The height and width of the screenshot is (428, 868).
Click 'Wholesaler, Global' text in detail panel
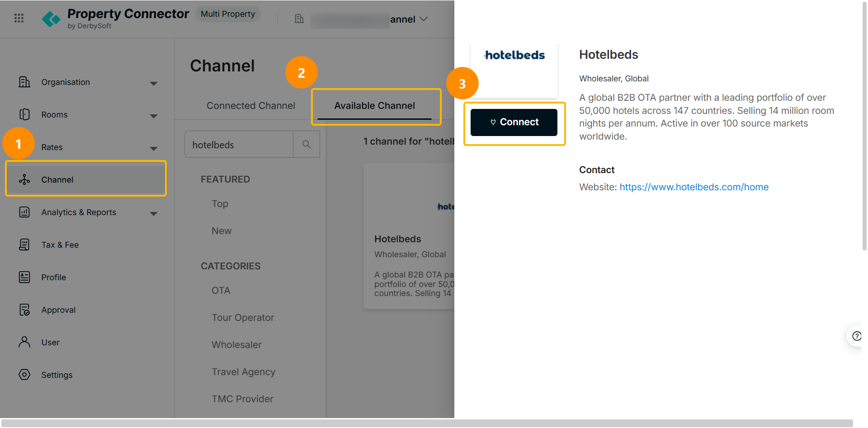(x=614, y=79)
